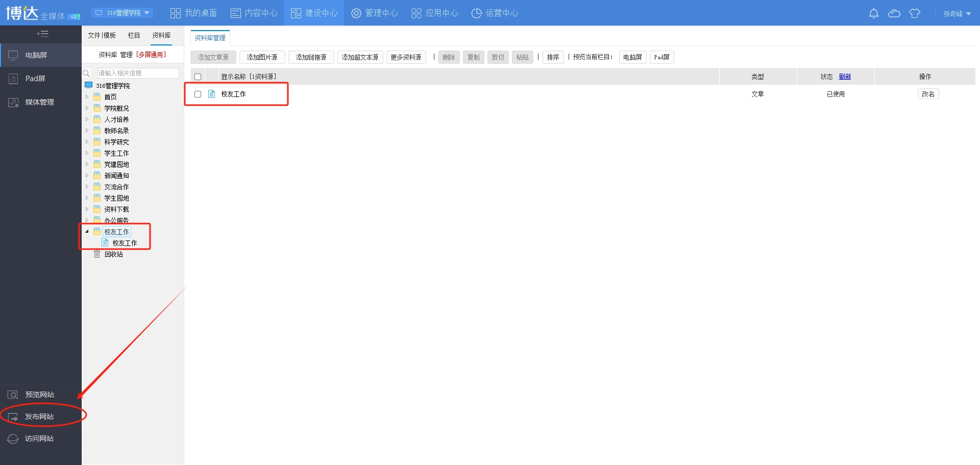
Task: Expand the 学生工作 tree node
Action: (87, 153)
